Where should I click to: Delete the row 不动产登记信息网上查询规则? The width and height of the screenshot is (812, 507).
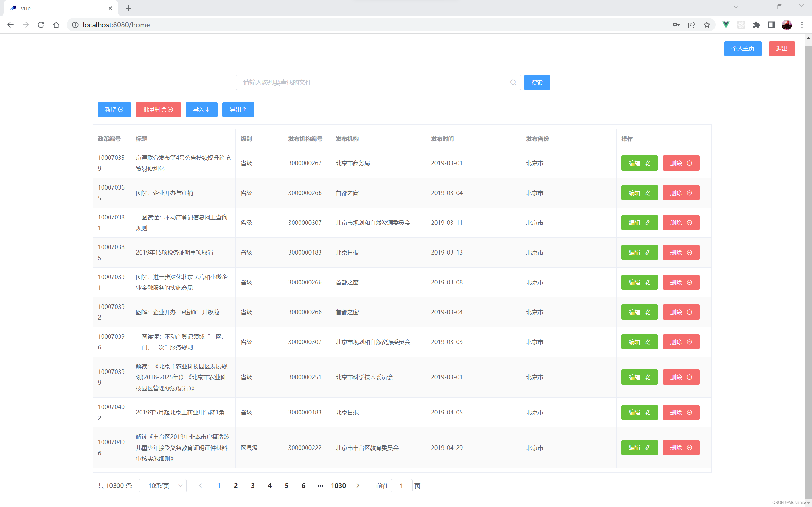(681, 223)
